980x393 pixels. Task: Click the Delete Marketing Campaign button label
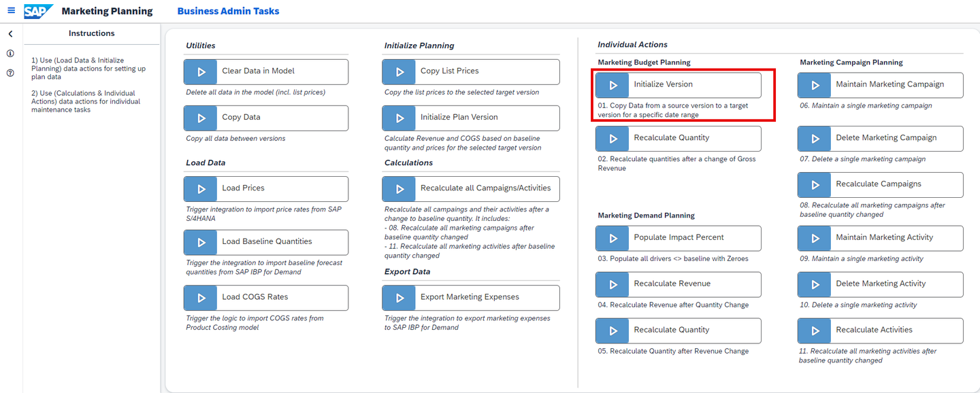[x=886, y=137]
